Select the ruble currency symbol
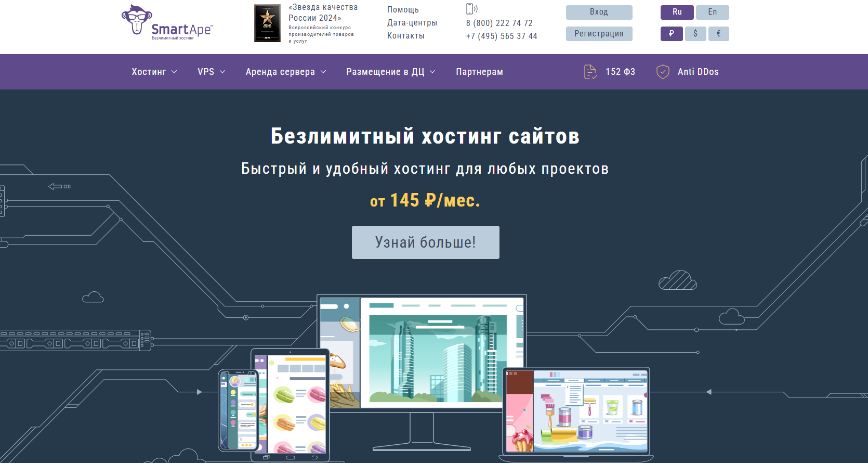The height and width of the screenshot is (463, 868). click(672, 34)
